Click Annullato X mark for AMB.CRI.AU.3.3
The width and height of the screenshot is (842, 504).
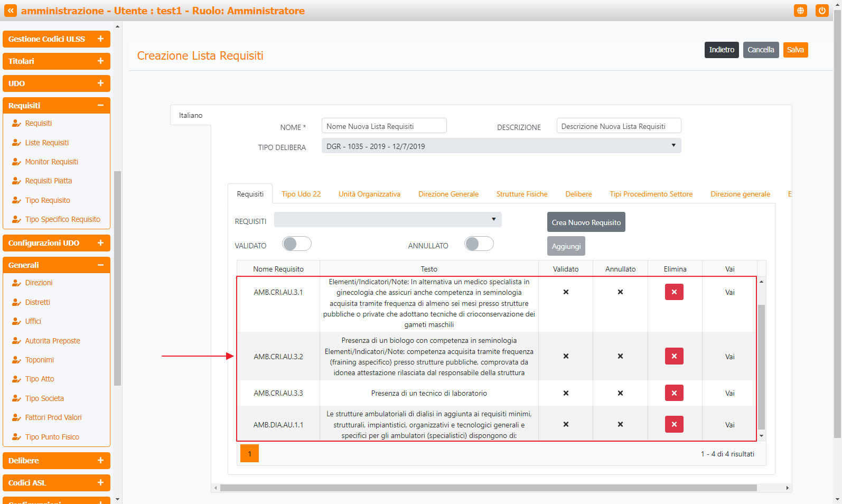click(x=620, y=393)
